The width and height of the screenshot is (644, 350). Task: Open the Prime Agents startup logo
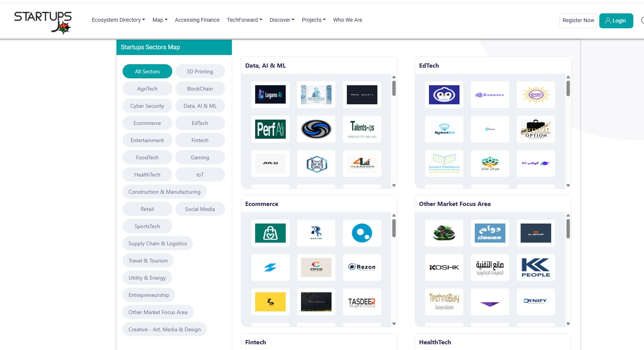click(362, 95)
